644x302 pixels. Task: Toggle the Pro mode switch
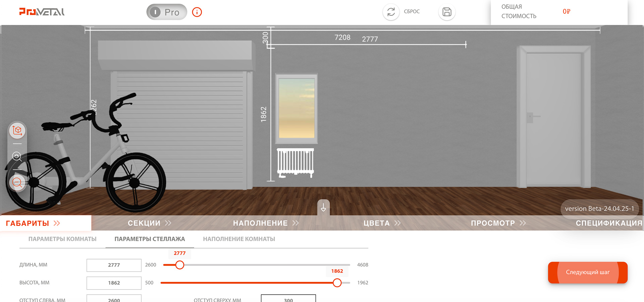[166, 12]
